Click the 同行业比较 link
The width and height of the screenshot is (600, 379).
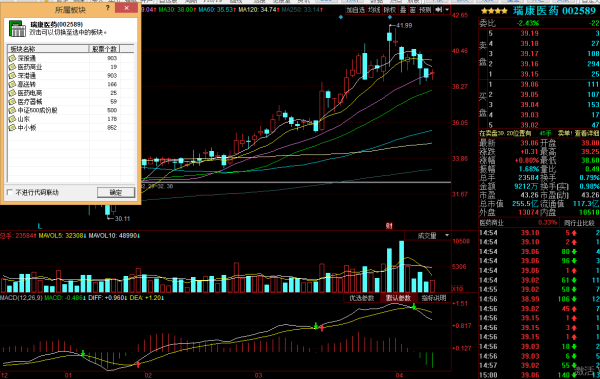[x=579, y=223]
